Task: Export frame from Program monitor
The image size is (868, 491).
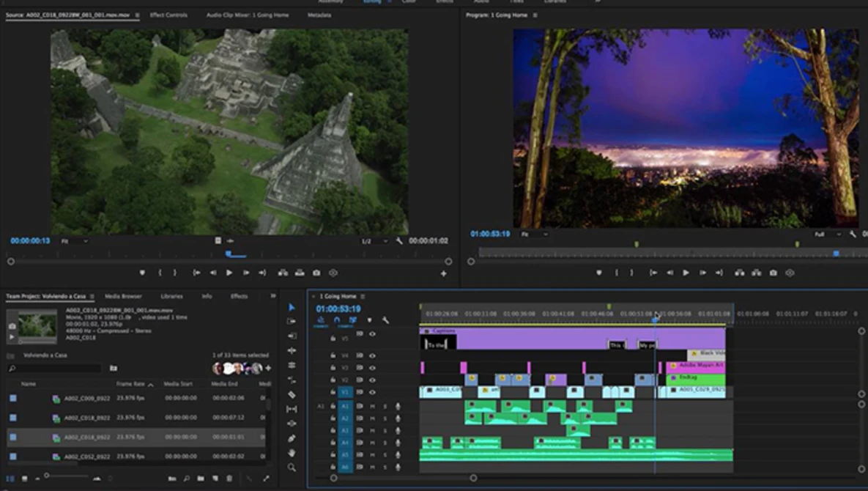Action: (x=774, y=273)
